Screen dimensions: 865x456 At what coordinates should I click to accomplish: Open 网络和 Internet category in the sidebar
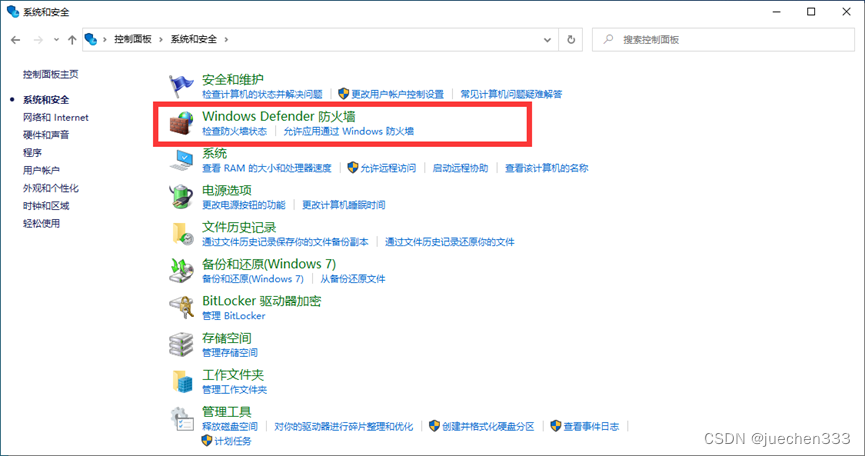tap(56, 117)
